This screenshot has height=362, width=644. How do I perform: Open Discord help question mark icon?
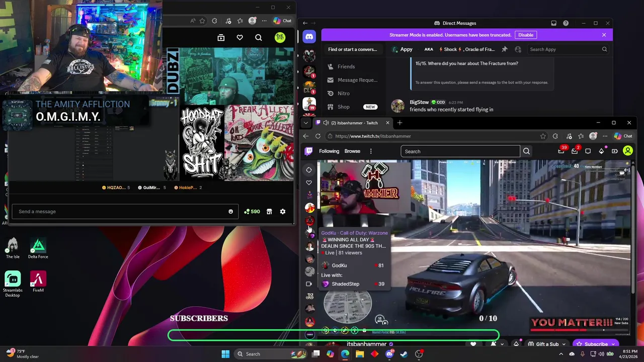[566, 23]
